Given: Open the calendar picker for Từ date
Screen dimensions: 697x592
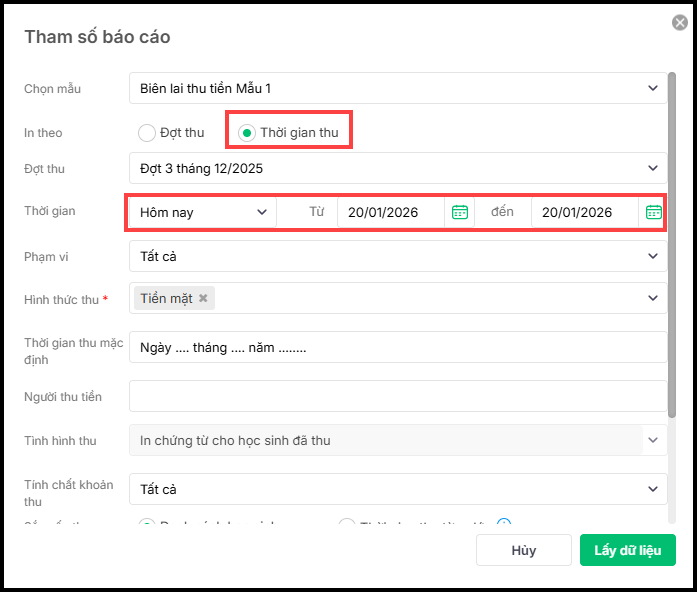Looking at the screenshot, I should 460,212.
